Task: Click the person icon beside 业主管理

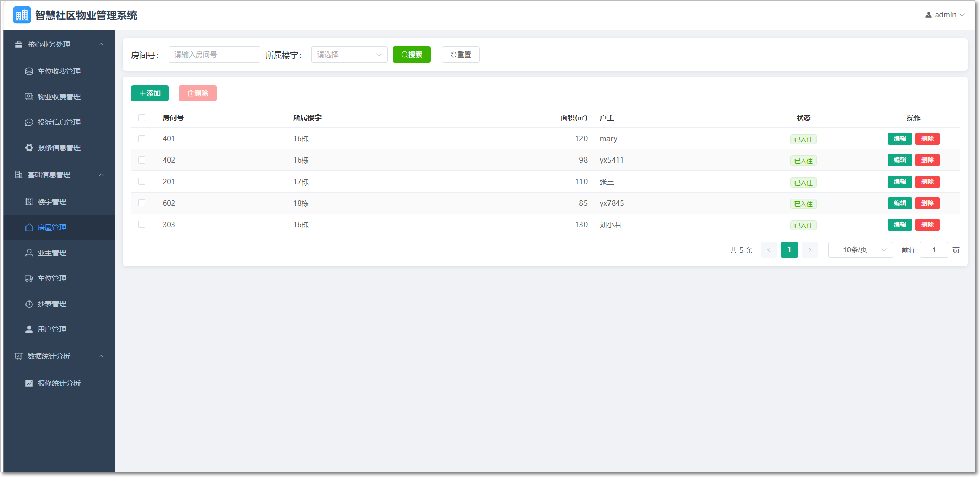Action: [x=29, y=253]
